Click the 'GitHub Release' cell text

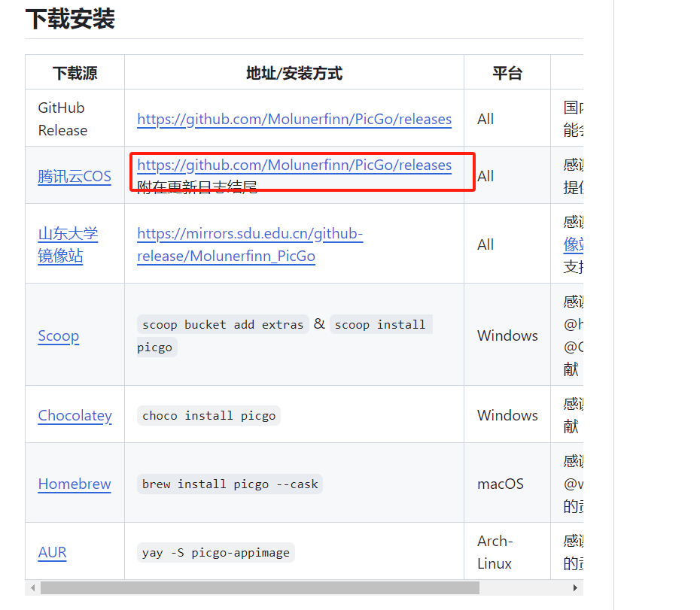(62, 119)
